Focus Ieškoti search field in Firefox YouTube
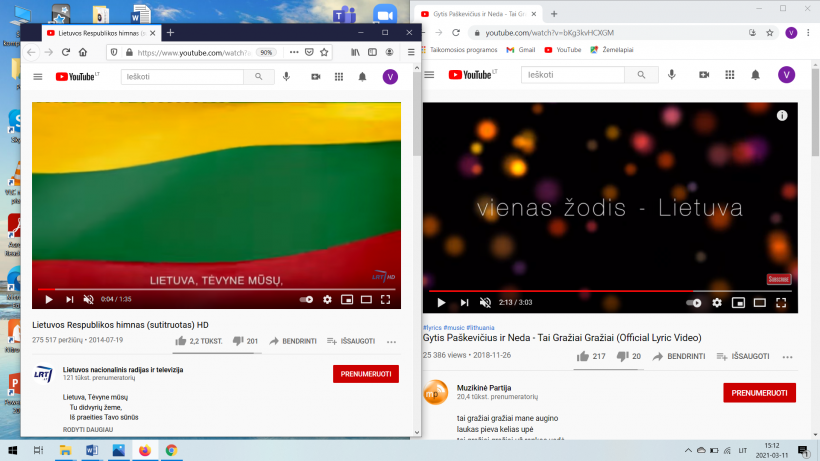The image size is (820, 461). 182,77
